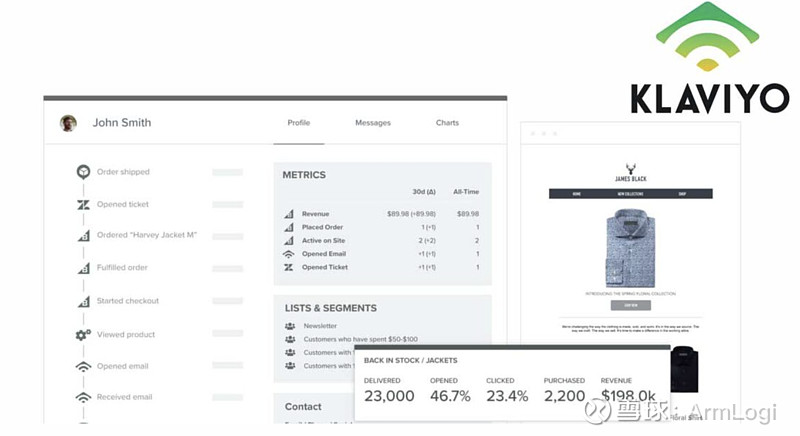
Task: Click the Zendesk icon beside Opened ticket
Action: click(83, 204)
